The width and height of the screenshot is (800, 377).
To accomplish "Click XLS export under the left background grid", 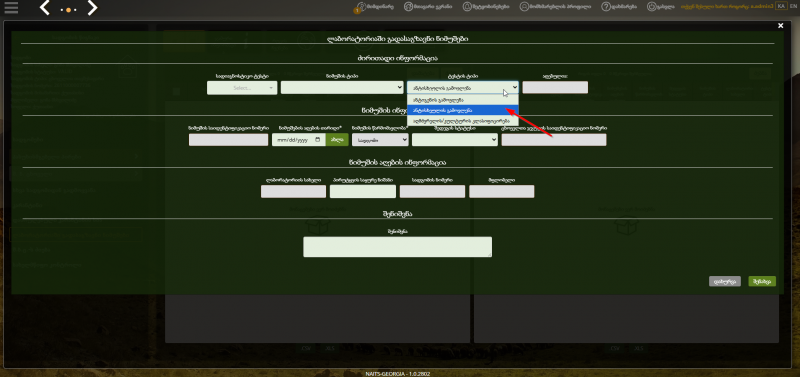I will [329, 349].
